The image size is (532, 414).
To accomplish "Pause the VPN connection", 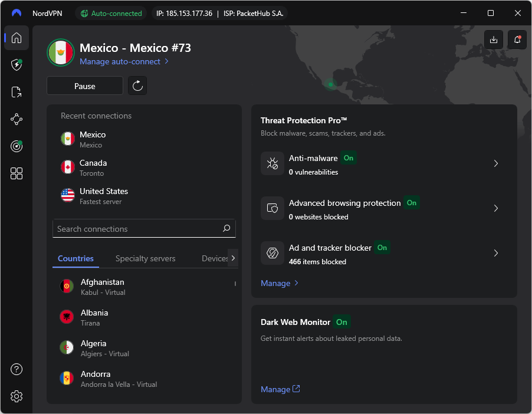I will pyautogui.click(x=84, y=86).
